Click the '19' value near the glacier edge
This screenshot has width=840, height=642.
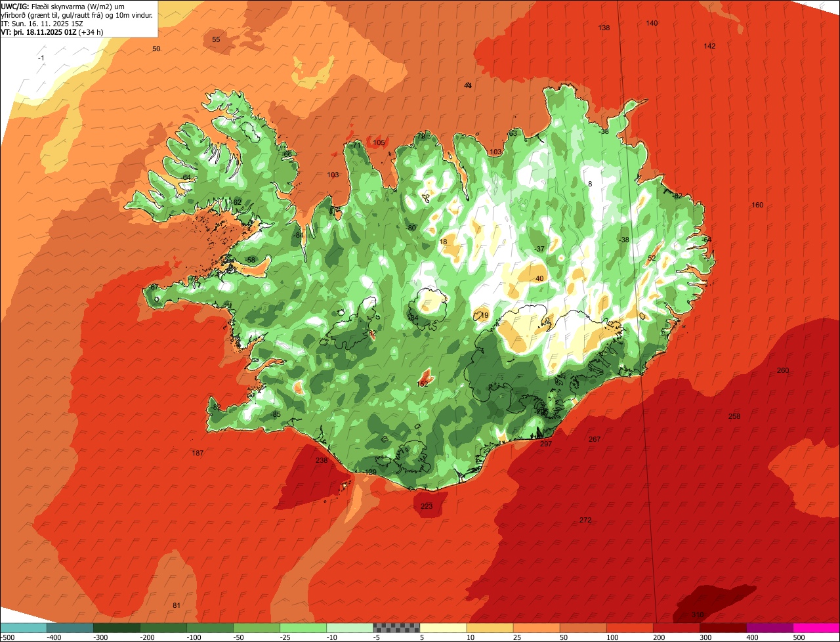(484, 315)
